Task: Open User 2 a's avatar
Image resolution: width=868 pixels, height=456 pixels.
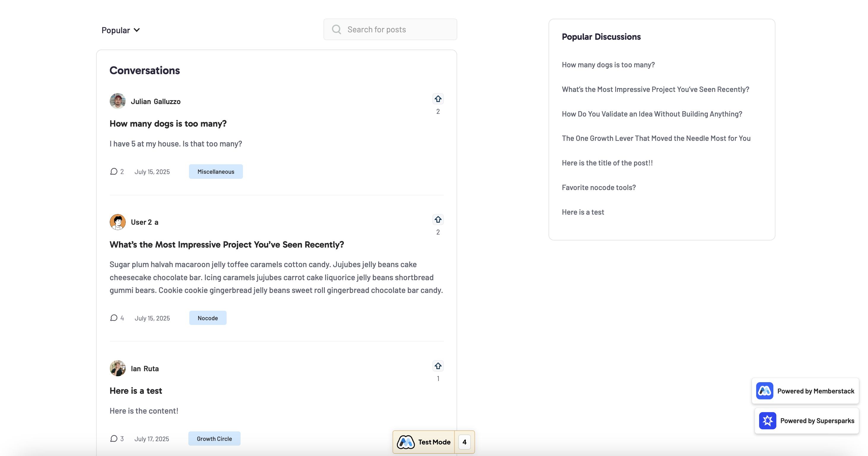Action: coord(117,222)
